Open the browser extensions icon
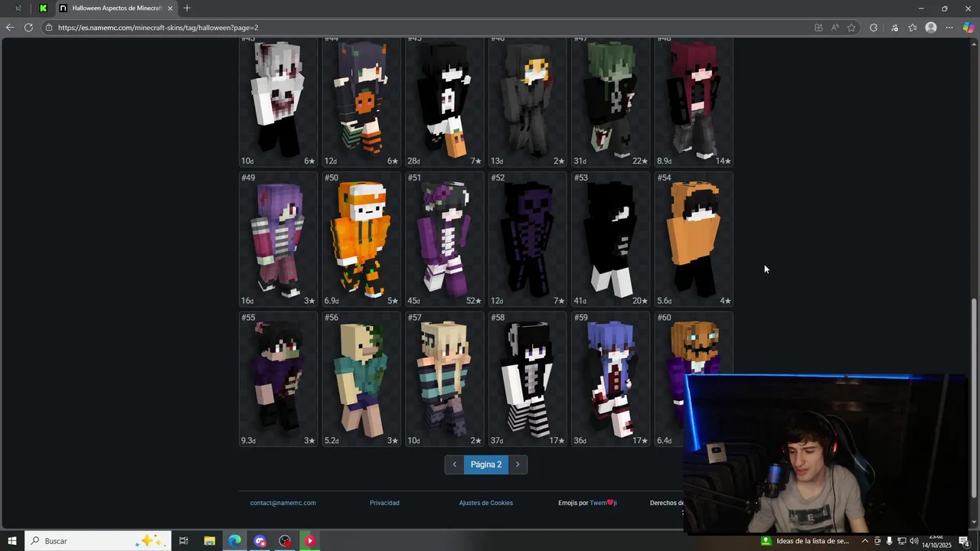This screenshot has height=551, width=980. click(x=874, y=28)
